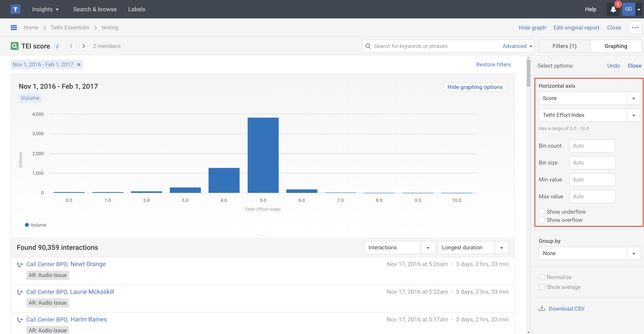Go to previous report arrow
The width and height of the screenshot is (644, 334).
pyautogui.click(x=71, y=46)
